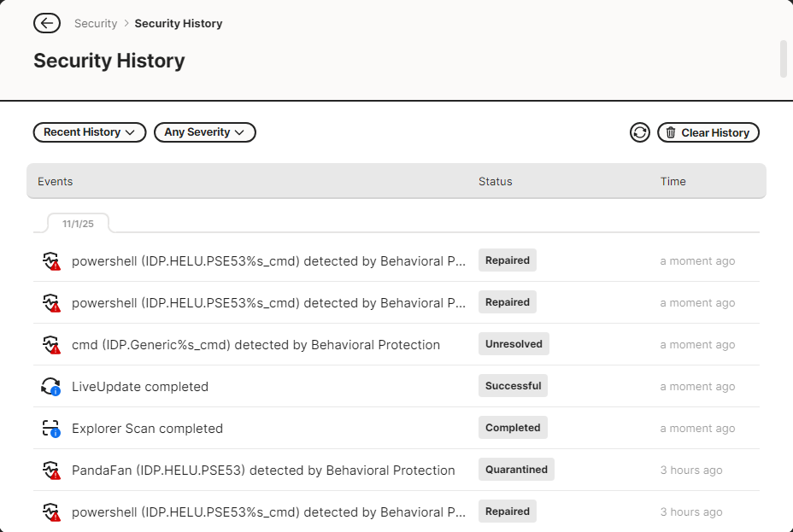Viewport: 793px width, 532px height.
Task: Click the Unresolved status badge
Action: 514,344
